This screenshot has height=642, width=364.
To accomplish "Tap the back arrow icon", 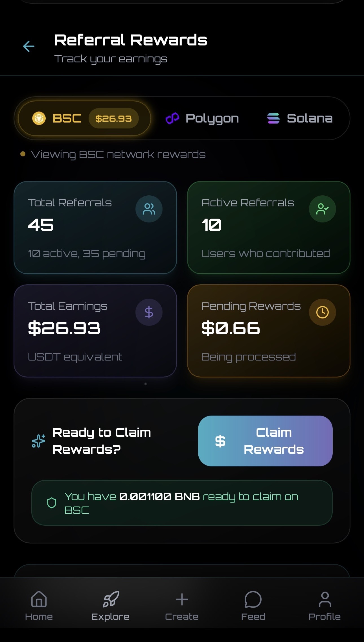I will point(28,46).
